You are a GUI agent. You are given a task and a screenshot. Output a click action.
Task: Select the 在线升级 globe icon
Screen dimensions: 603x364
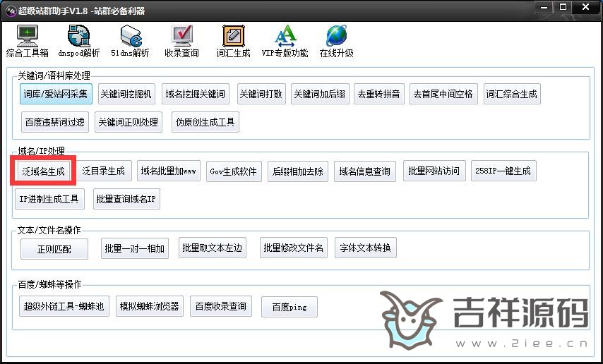(x=337, y=41)
